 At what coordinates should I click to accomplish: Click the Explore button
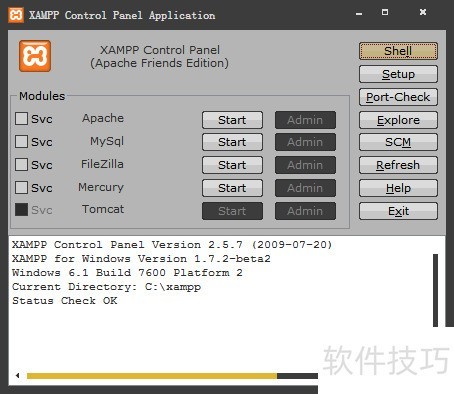coord(398,120)
